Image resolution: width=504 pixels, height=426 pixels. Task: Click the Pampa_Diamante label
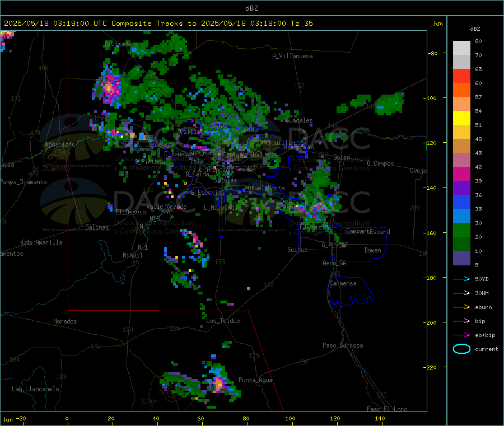click(x=24, y=182)
